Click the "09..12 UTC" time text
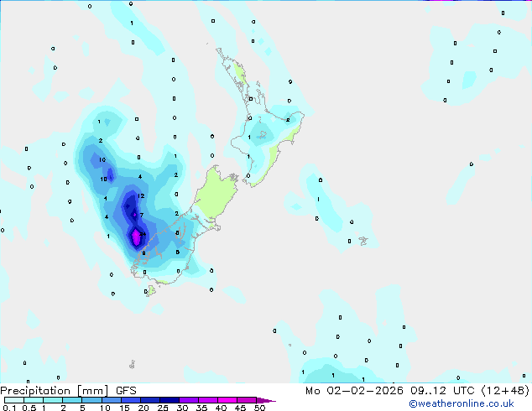This screenshot has width=532, height=411. (442, 391)
